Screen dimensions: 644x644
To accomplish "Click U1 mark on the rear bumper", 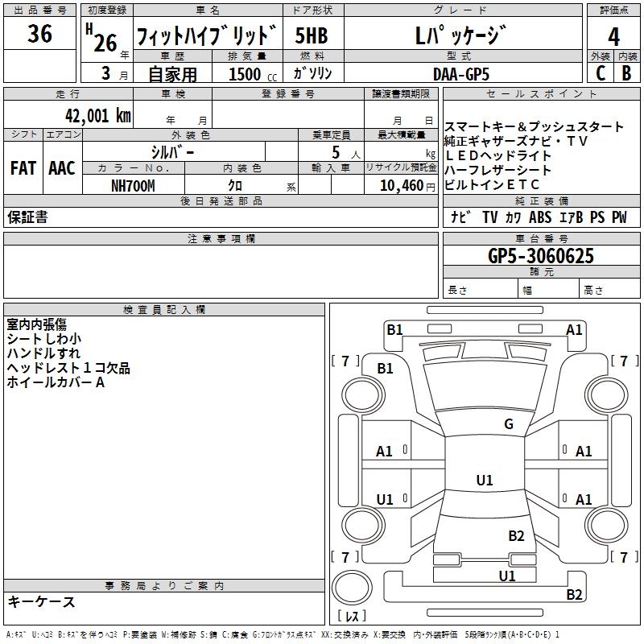I will pos(507,576).
